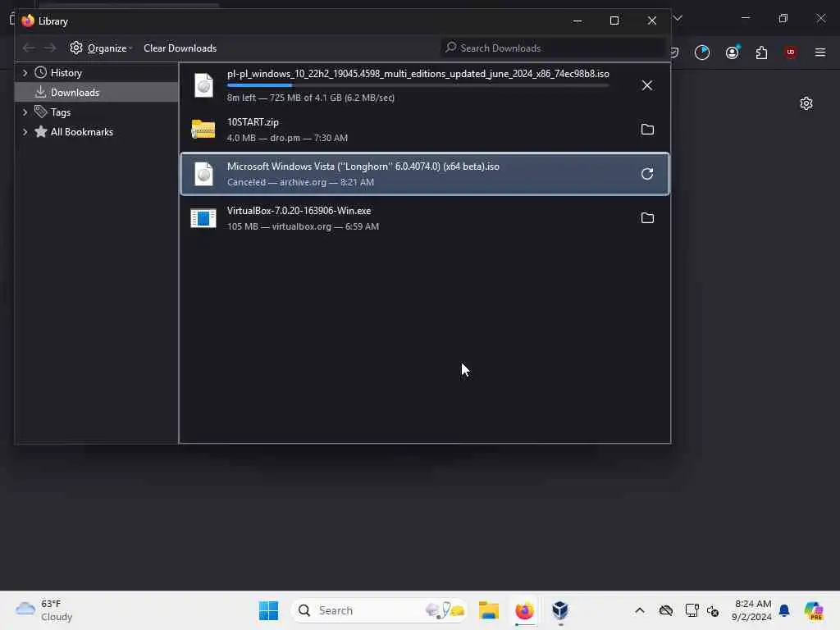Screen dimensions: 840x630
Task: Open VirtualBox from the taskbar
Action: click(x=560, y=610)
